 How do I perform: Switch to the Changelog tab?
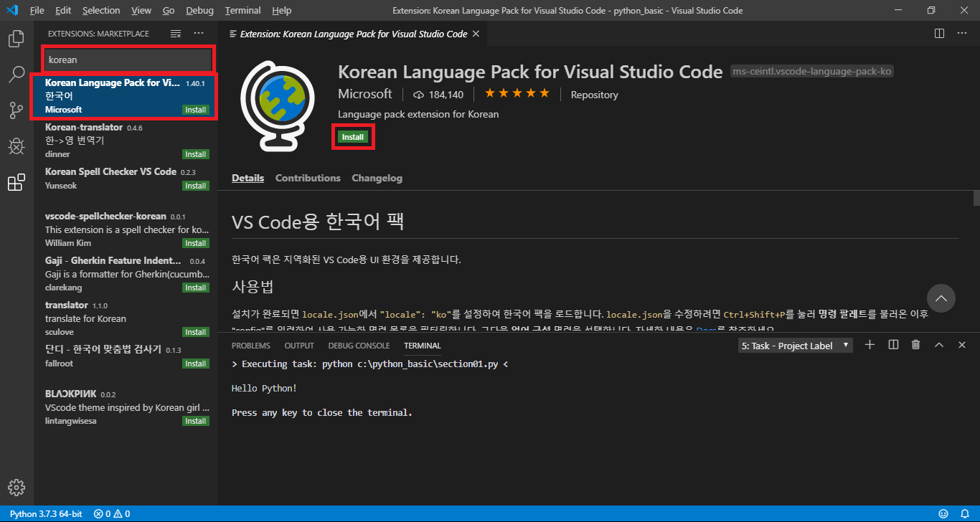[377, 178]
